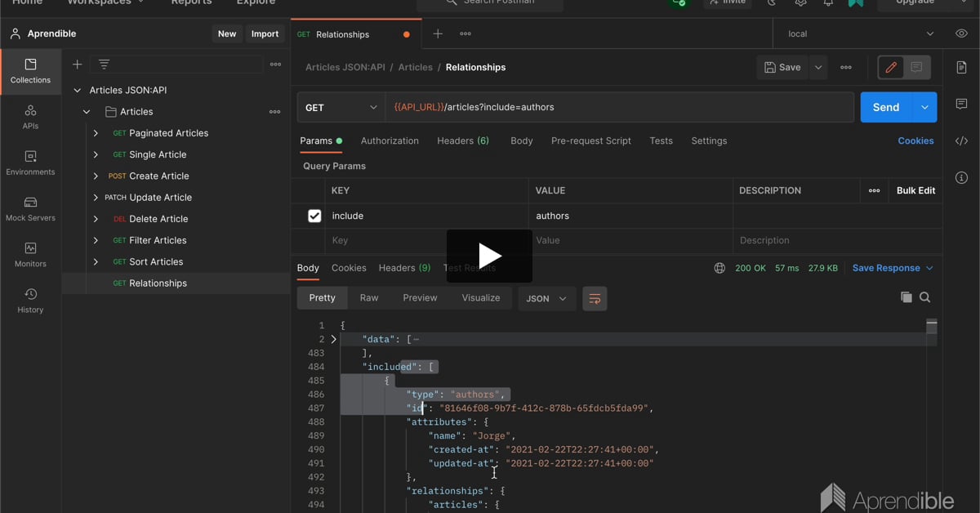Click the blue Send button
This screenshot has height=513, width=980.
coord(885,107)
